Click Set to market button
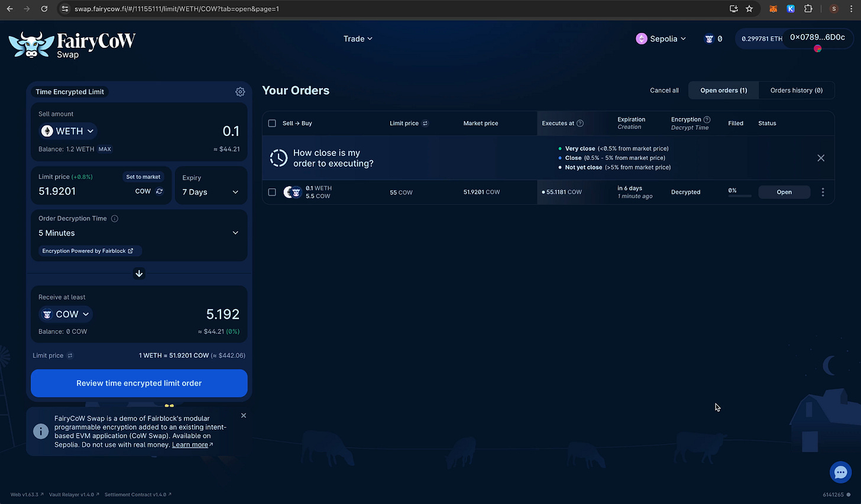 point(143,177)
